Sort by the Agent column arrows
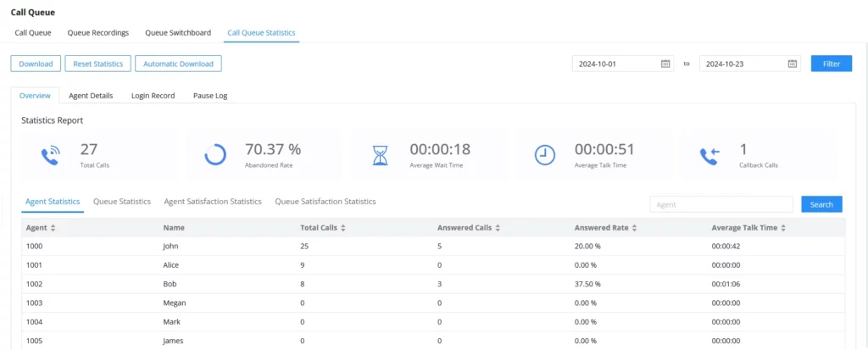This screenshot has width=868, height=350. (x=53, y=228)
